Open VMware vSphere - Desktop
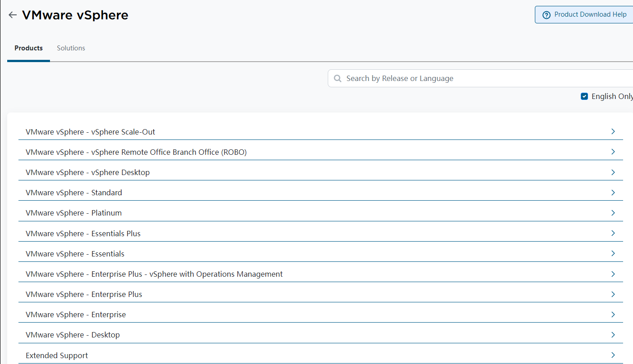The width and height of the screenshot is (633, 364). pyautogui.click(x=73, y=335)
